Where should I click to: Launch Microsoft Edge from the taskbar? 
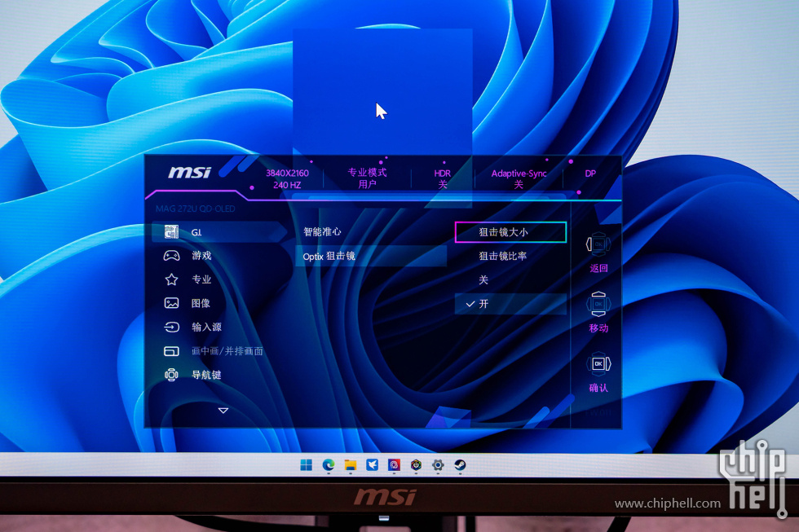point(328,465)
